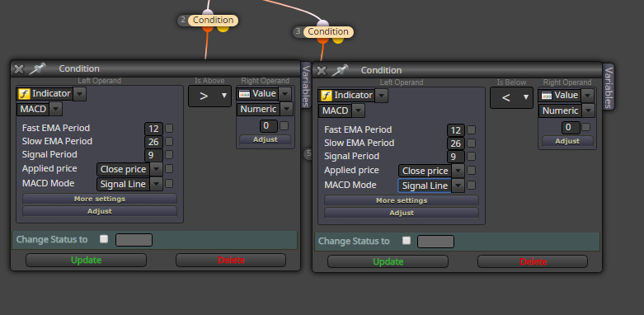Open Numeric dropdown in left panel's Right Operand
644x315 pixels.
pyautogui.click(x=287, y=109)
